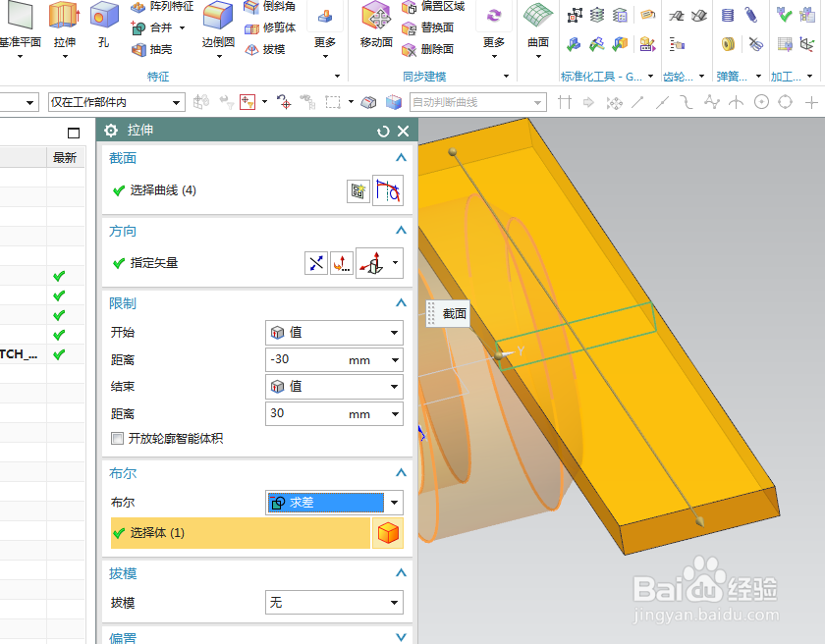This screenshot has height=644, width=825.
Task: Open the 布尔 dropdown showing 求差
Action: click(334, 502)
